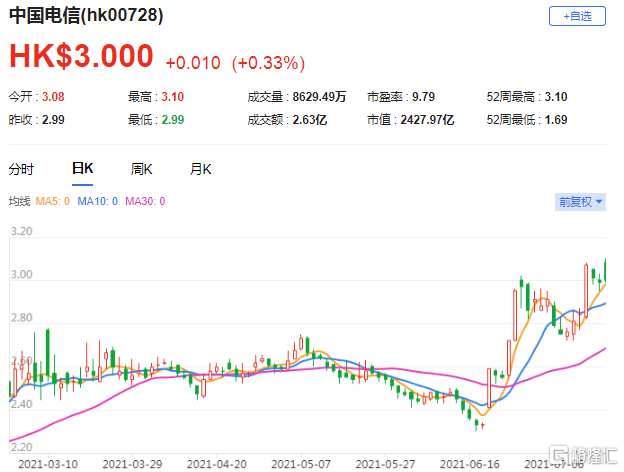Image resolution: width=624 pixels, height=472 pixels.
Task: Expand the 前复权 adjustment dropdown
Action: tap(580, 202)
